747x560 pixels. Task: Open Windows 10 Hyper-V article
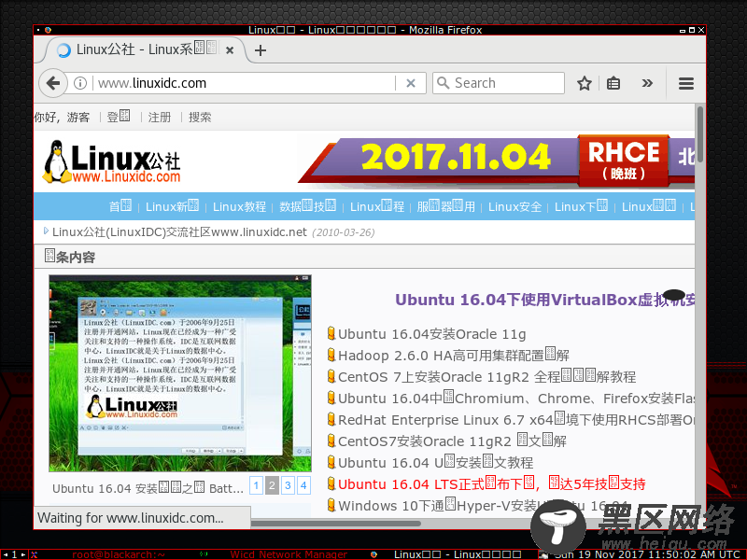[x=484, y=506]
